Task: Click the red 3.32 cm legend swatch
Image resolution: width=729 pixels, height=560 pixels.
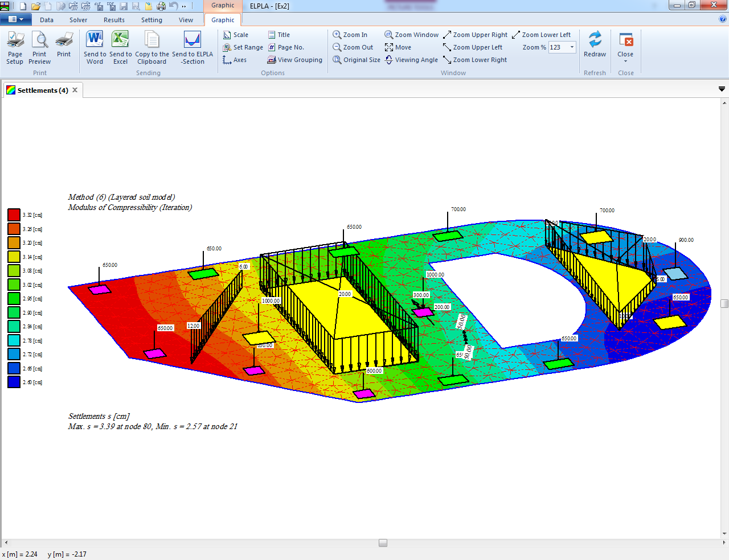Action: (x=14, y=215)
